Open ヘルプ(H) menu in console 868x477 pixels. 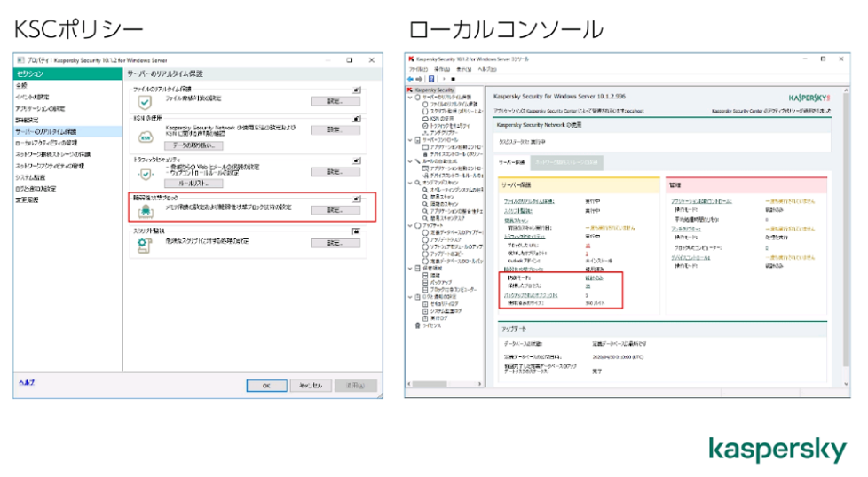[487, 70]
